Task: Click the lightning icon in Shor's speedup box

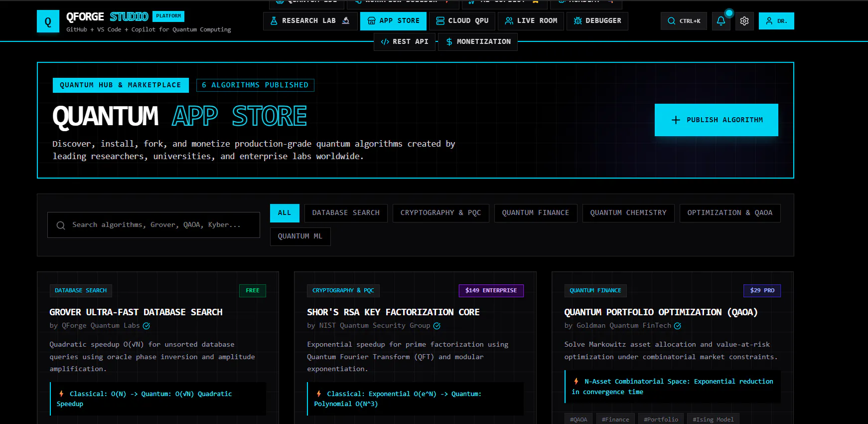Action: click(x=319, y=394)
